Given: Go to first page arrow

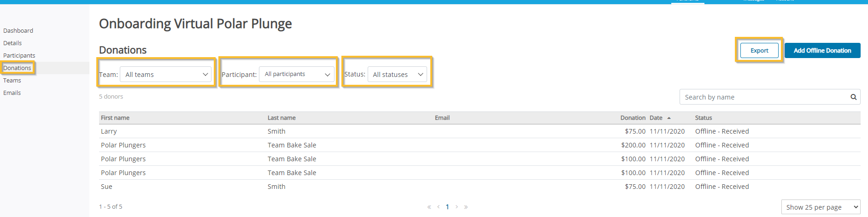Looking at the screenshot, I should pos(429,207).
